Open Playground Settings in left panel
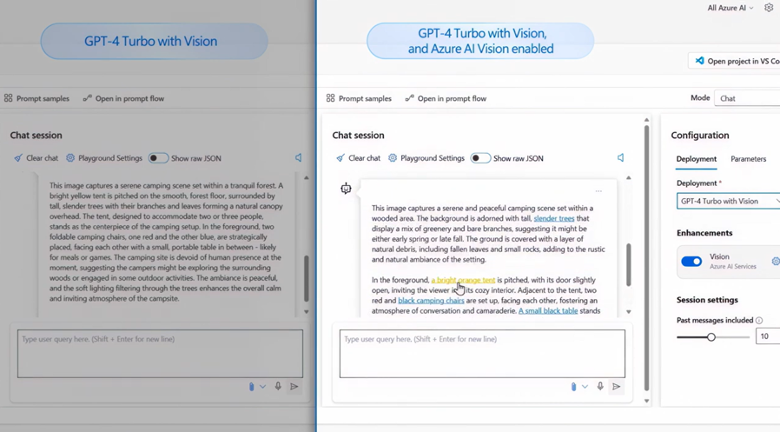780x435 pixels. click(x=104, y=158)
